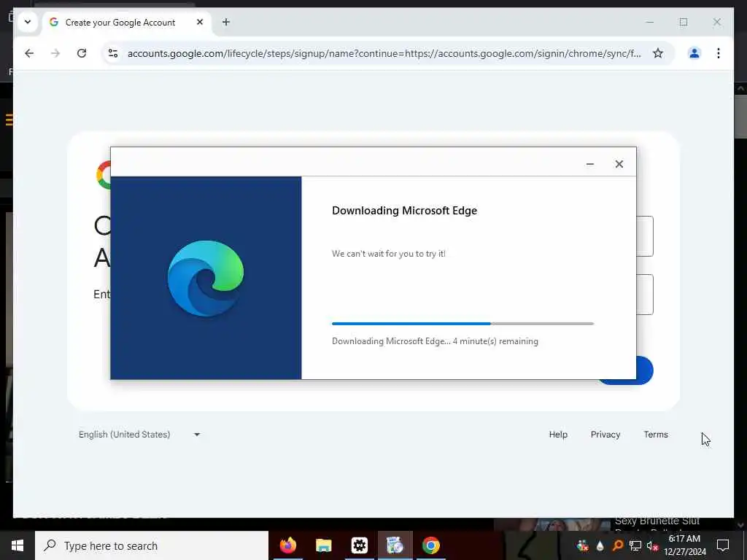The image size is (747, 560).
Task: Maximize the Chrome window
Action: (683, 22)
